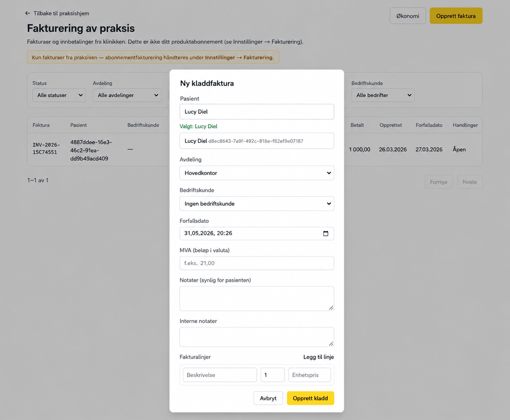Image resolution: width=510 pixels, height=420 pixels.
Task: Cancel the dialog with Avbryt
Action: [x=268, y=398]
